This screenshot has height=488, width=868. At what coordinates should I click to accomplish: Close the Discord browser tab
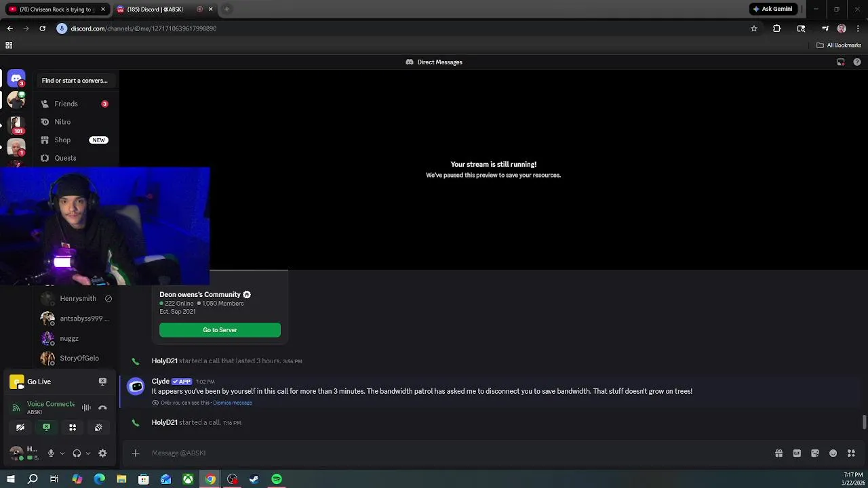click(210, 9)
